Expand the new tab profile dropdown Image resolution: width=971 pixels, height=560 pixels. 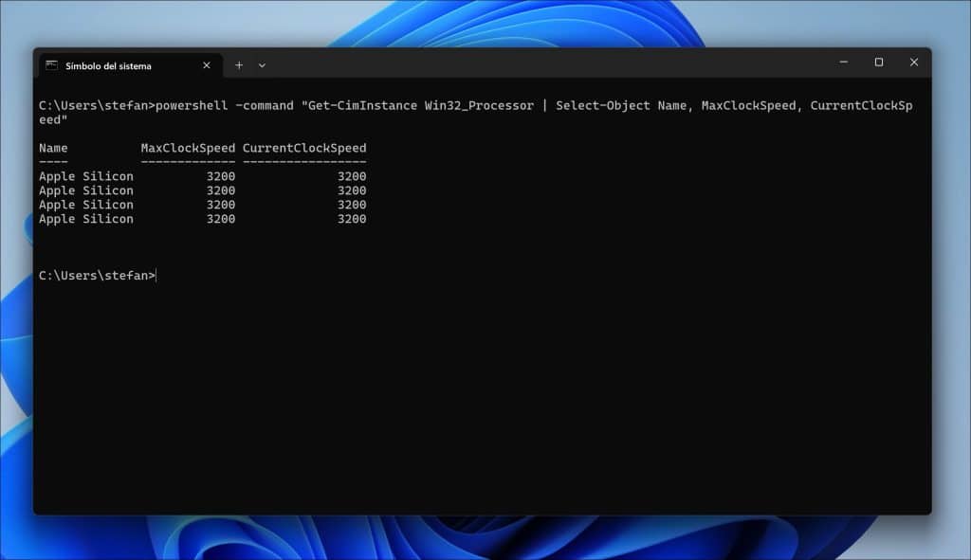[x=262, y=65]
